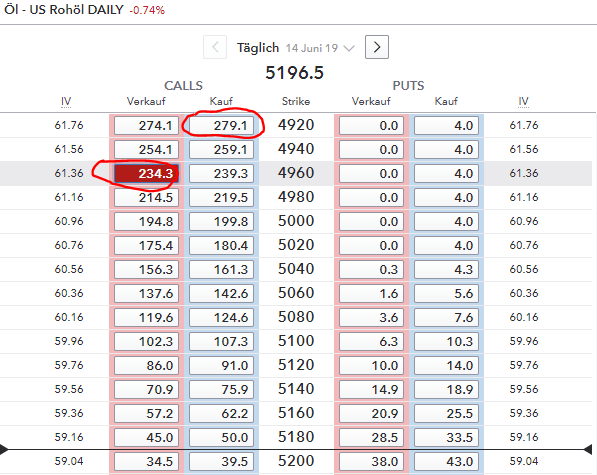
Task: Click the puts IV column header
Action: pos(523,102)
